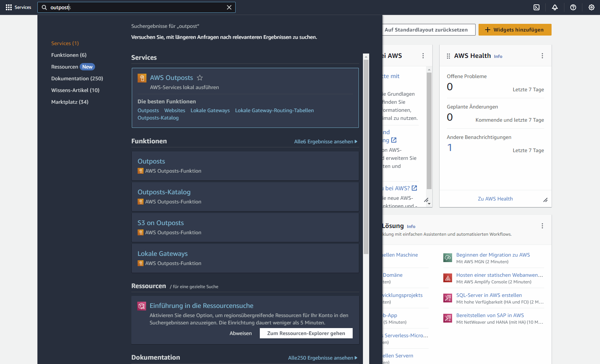
Task: Open Outposts link under Die besten Funktionen
Action: 148,110
